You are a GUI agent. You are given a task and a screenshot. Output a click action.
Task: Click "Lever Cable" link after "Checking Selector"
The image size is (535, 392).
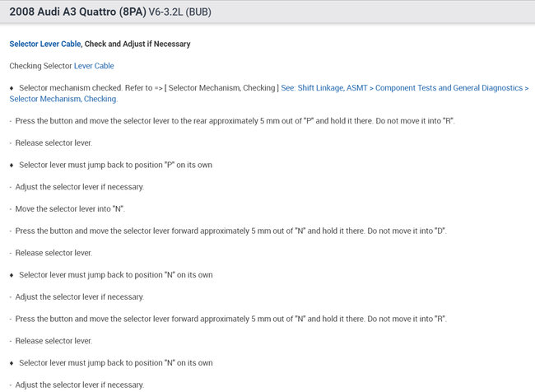tap(94, 66)
